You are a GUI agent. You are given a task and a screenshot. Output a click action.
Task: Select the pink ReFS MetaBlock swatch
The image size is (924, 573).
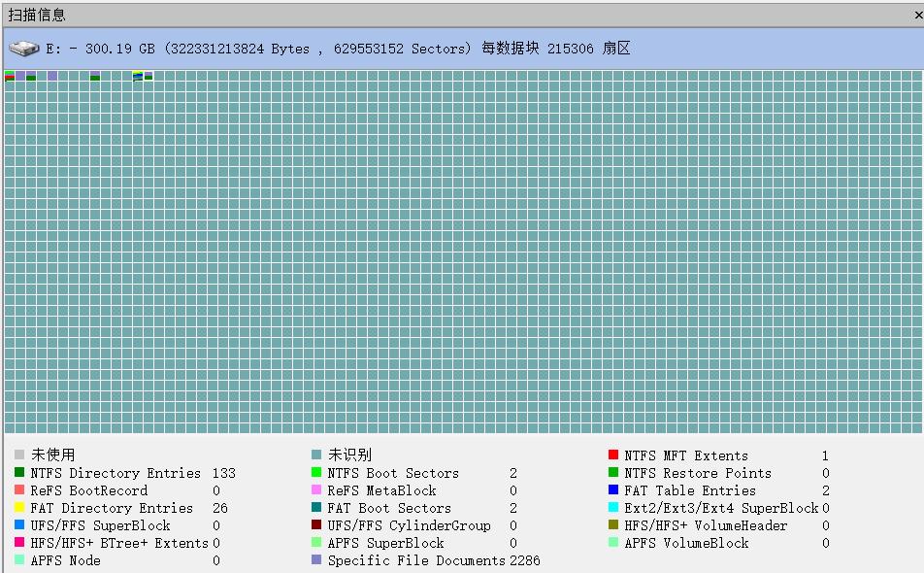[315, 490]
